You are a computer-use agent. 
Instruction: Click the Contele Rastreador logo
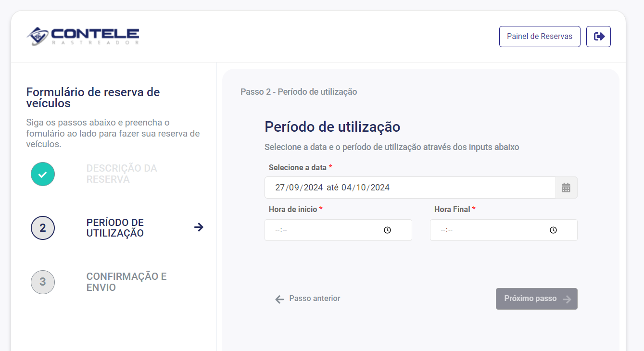pyautogui.click(x=82, y=36)
